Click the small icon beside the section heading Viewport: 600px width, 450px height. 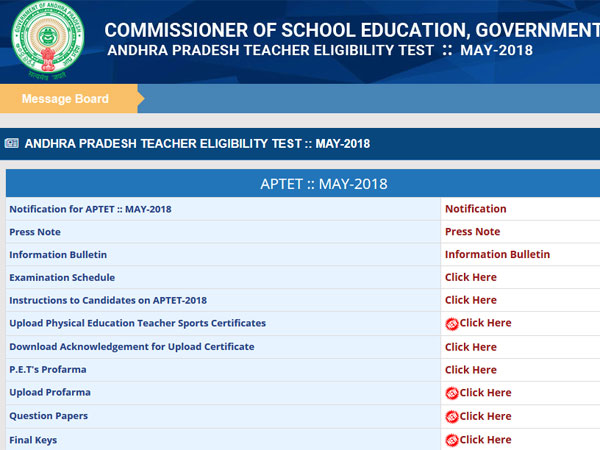(x=11, y=144)
